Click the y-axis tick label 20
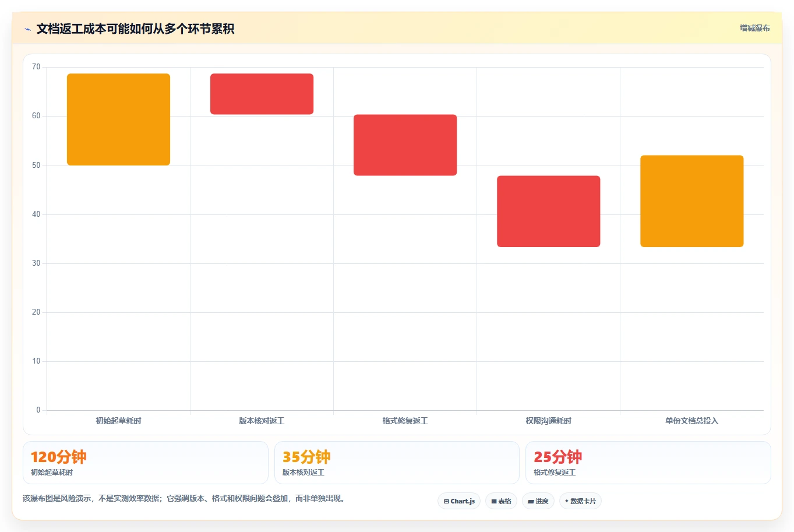 pyautogui.click(x=36, y=312)
